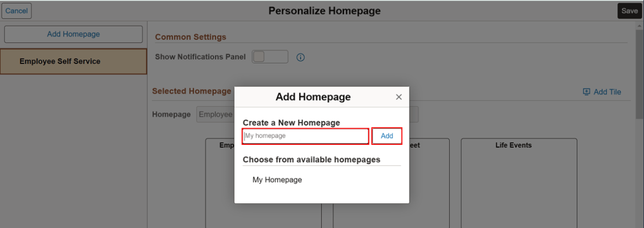Click the Add Homepage button in sidebar

(73, 34)
